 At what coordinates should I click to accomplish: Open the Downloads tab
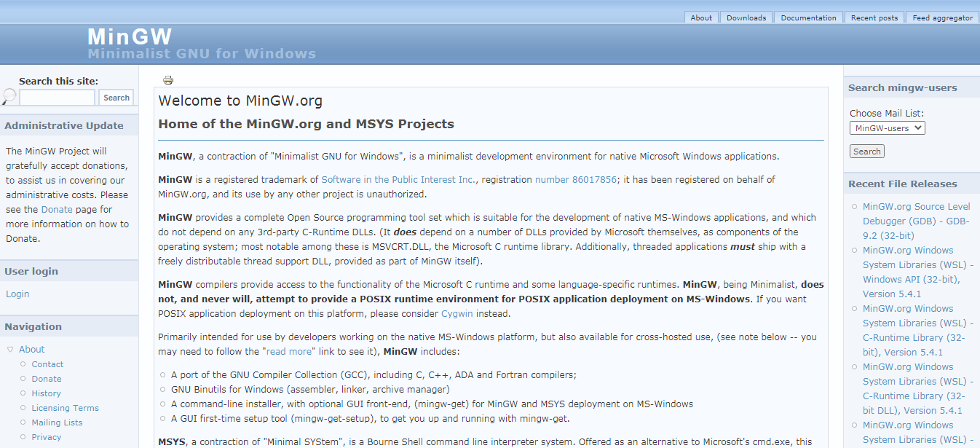coord(746,17)
